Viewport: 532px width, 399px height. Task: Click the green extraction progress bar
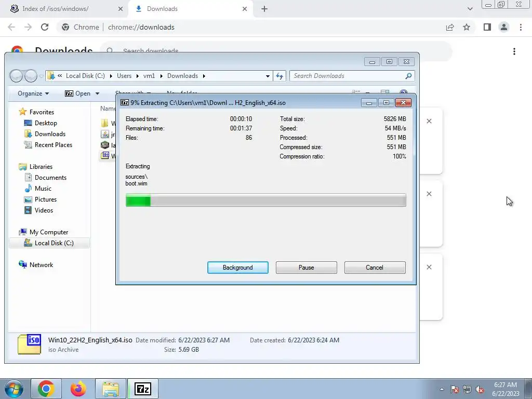265,200
